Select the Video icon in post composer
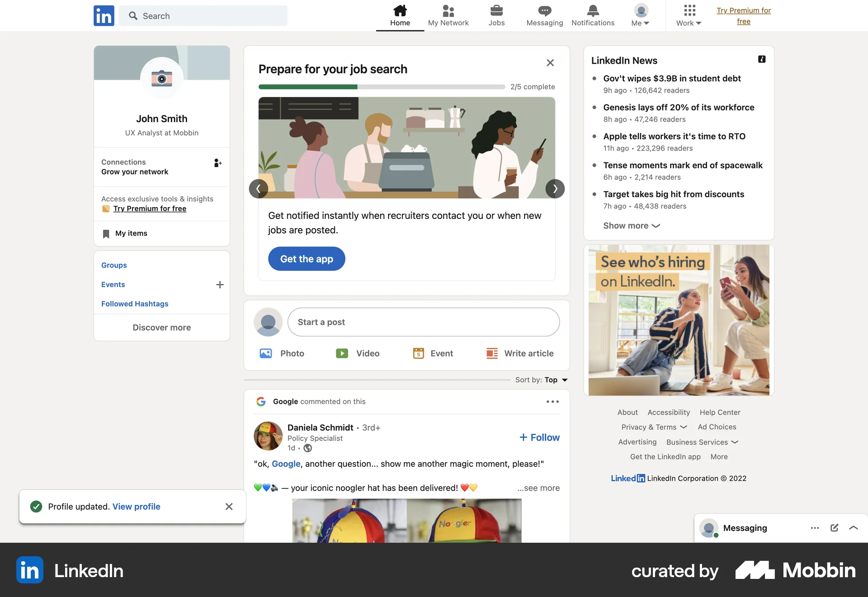 342,353
